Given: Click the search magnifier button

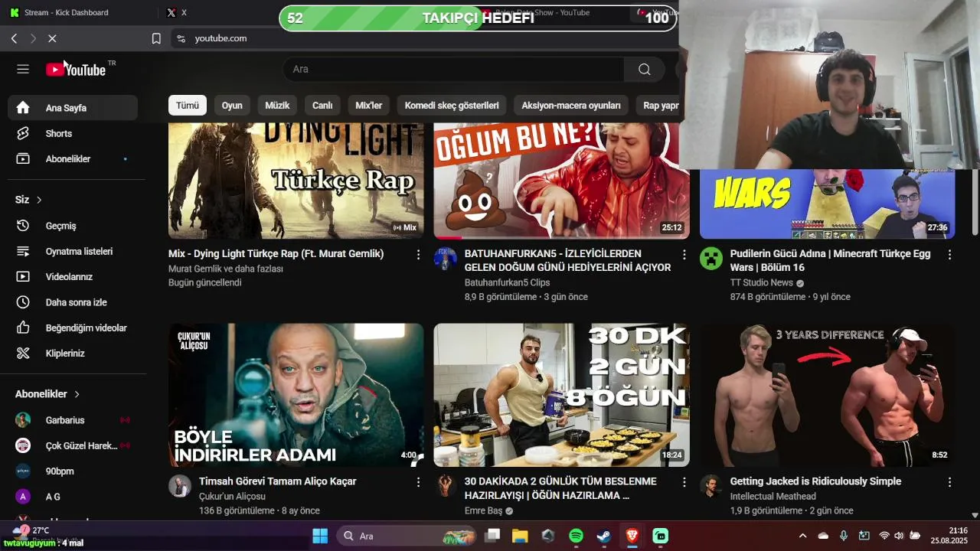Looking at the screenshot, I should (x=644, y=69).
